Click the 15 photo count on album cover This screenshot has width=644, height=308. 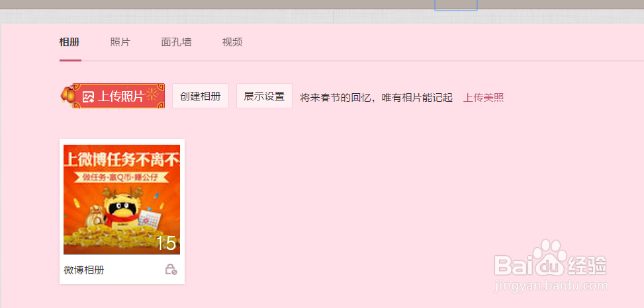pyautogui.click(x=166, y=243)
